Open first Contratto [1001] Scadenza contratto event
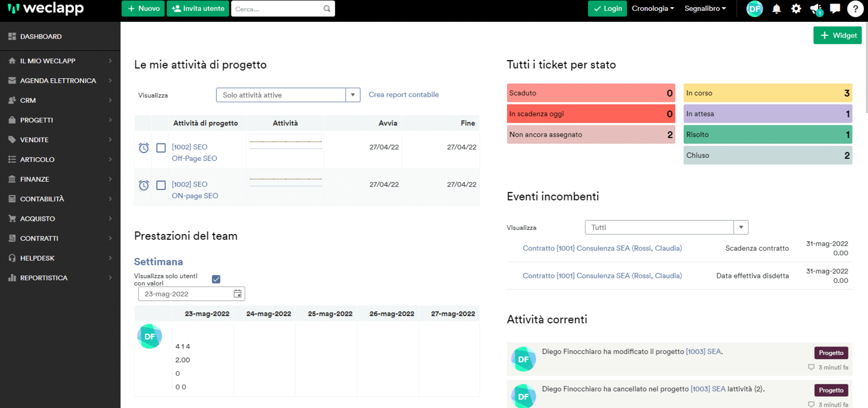This screenshot has height=408, width=868. tap(602, 248)
